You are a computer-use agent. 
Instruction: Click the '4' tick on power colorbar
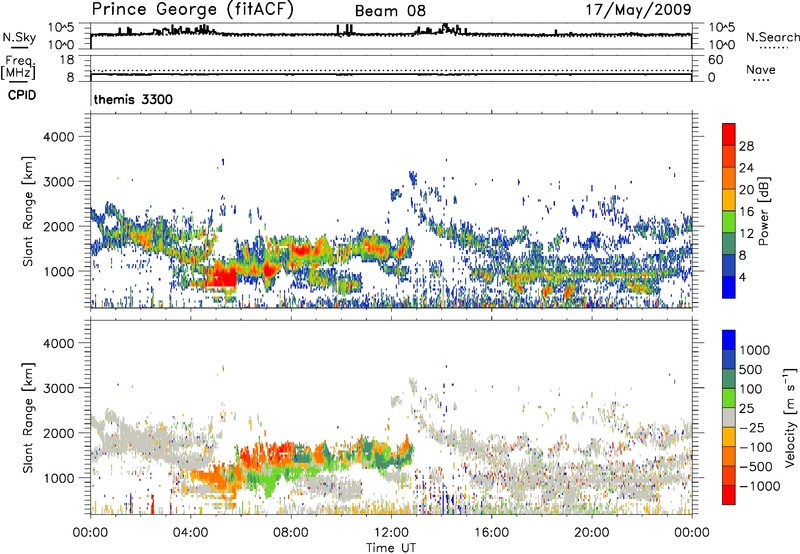coord(742,278)
